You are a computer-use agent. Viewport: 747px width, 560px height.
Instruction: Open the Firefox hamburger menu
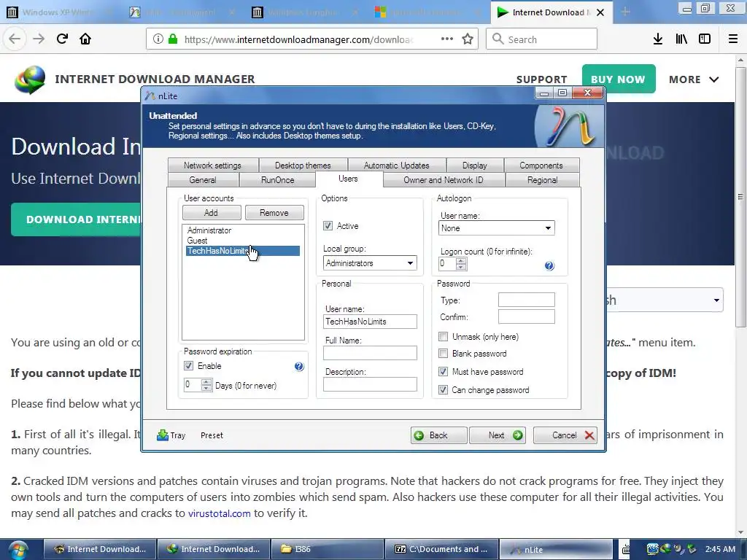732,39
